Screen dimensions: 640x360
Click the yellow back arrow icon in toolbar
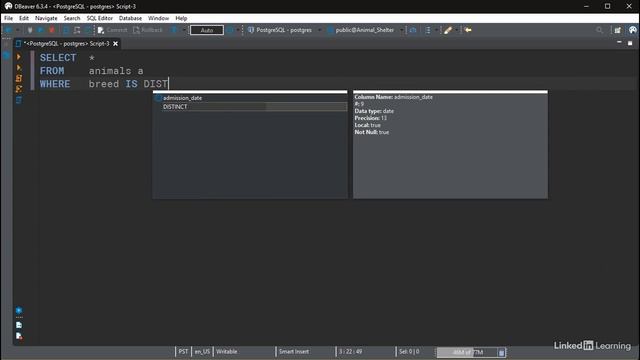tap(468, 30)
